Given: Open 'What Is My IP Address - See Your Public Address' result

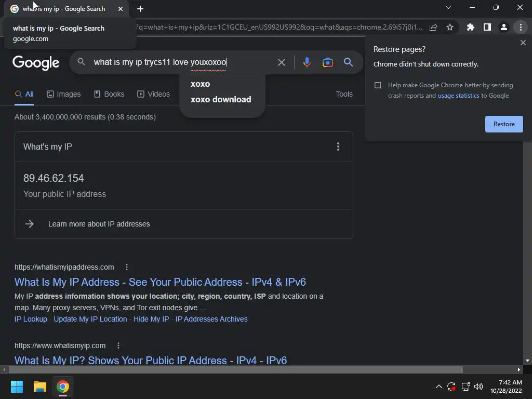Looking at the screenshot, I should click(x=160, y=282).
